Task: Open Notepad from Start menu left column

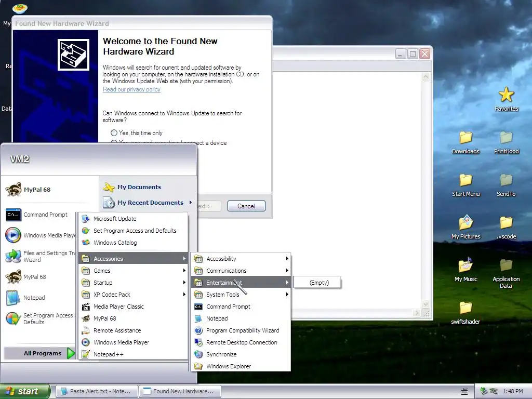Action: [x=40, y=298]
